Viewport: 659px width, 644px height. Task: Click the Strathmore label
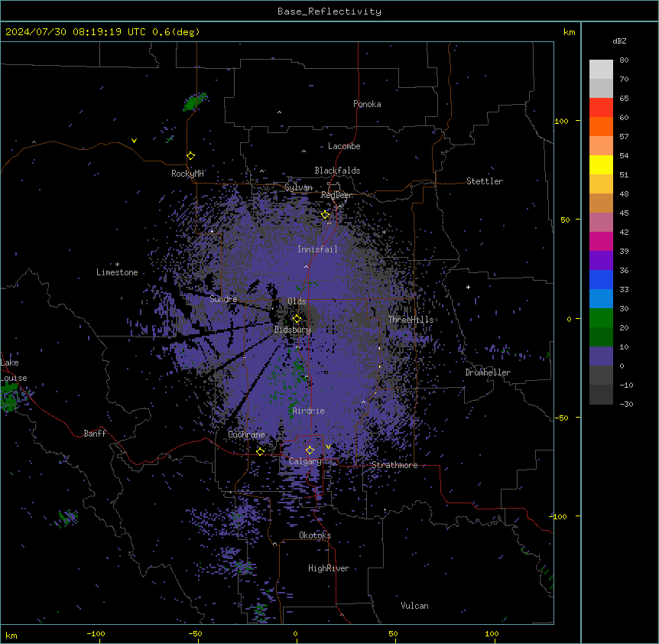click(394, 465)
